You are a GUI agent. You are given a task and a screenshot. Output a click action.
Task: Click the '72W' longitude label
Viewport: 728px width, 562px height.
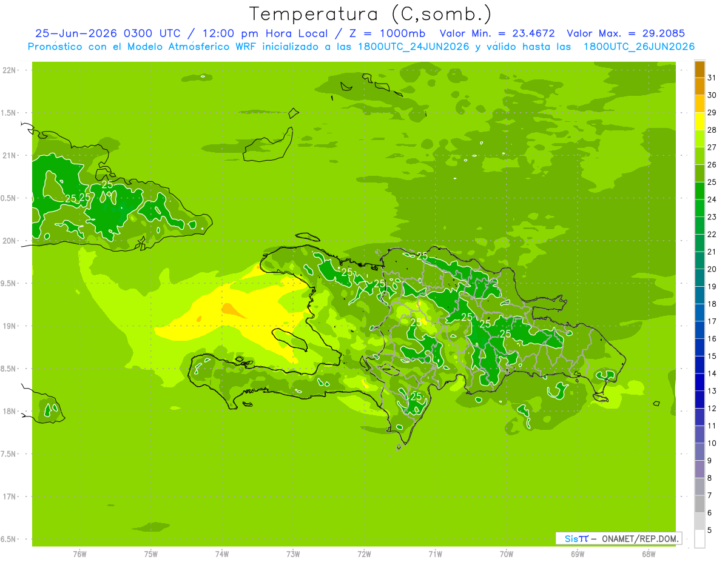(x=364, y=554)
